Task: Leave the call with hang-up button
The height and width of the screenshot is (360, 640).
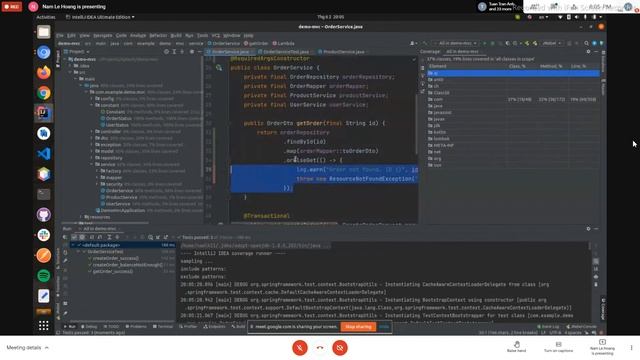Action: (320, 348)
